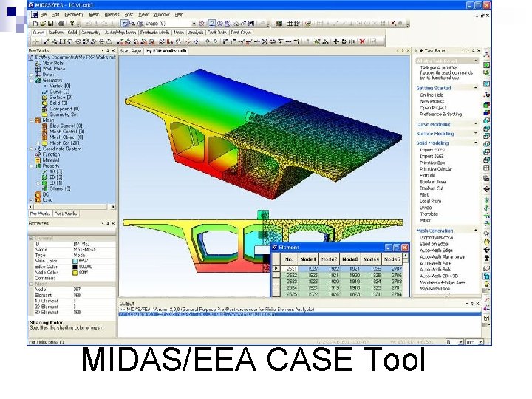Click the Save diskette toolbar icon
Viewport: 532px width, 399px height.
coord(50,24)
